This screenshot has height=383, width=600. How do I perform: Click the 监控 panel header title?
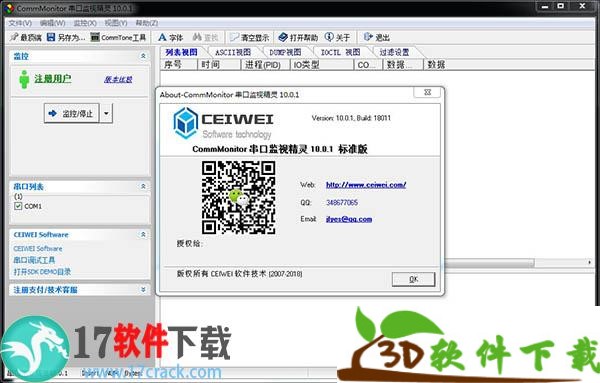pos(21,56)
